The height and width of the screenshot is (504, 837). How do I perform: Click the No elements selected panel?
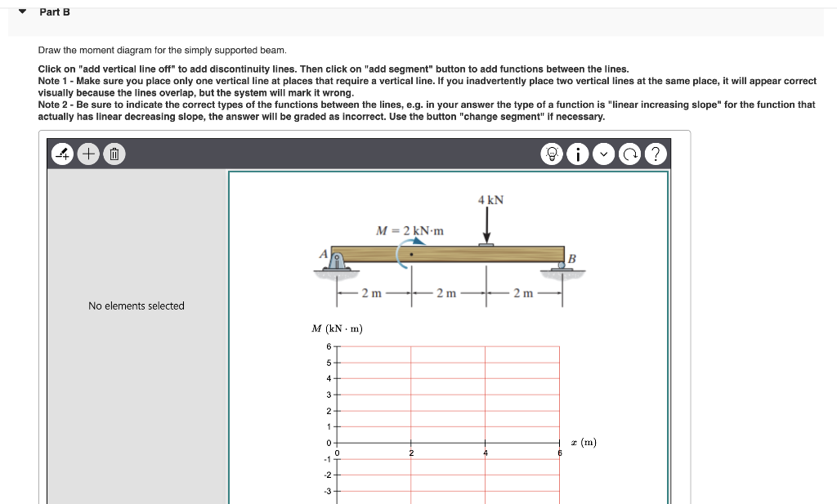pyautogui.click(x=137, y=306)
